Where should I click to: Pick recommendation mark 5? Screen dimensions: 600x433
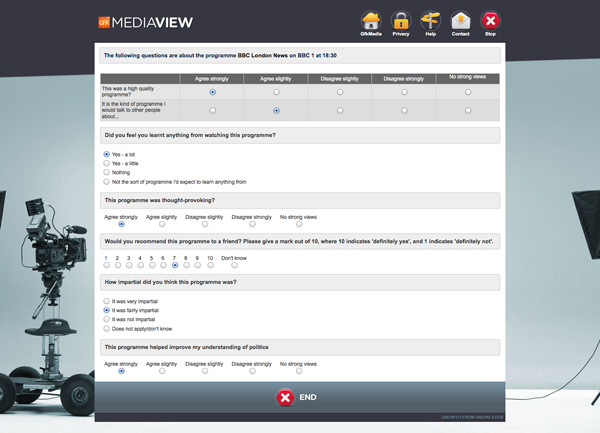[152, 265]
